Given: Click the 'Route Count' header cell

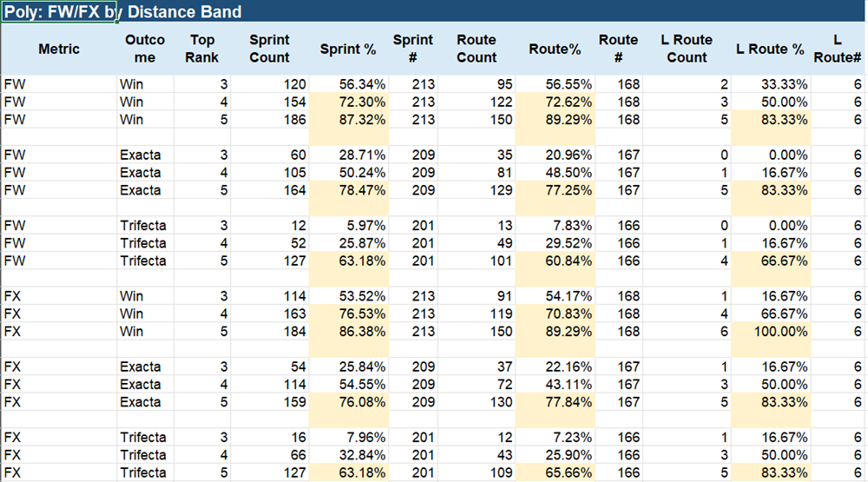Looking at the screenshot, I should (x=476, y=49).
